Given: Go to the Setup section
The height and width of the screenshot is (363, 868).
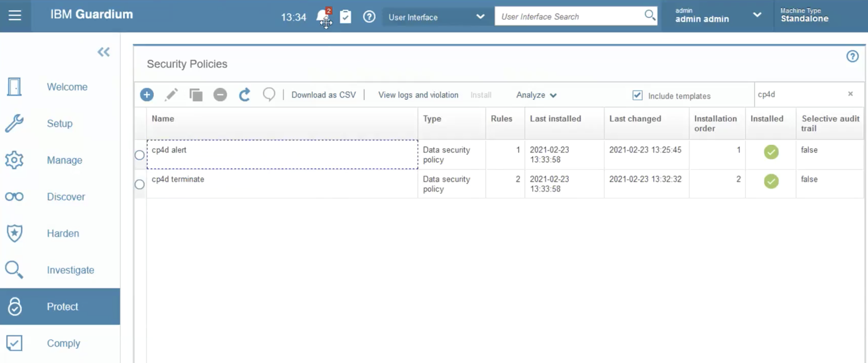Looking at the screenshot, I should [60, 124].
